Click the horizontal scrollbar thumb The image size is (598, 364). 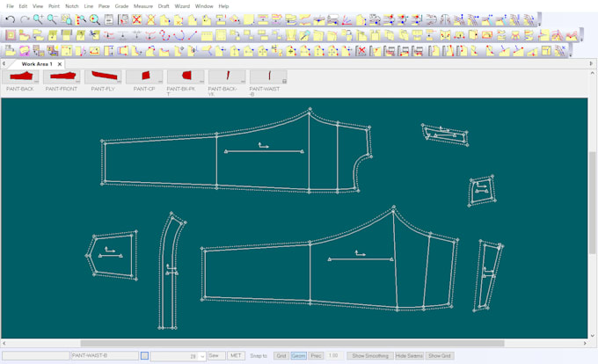click(x=292, y=343)
